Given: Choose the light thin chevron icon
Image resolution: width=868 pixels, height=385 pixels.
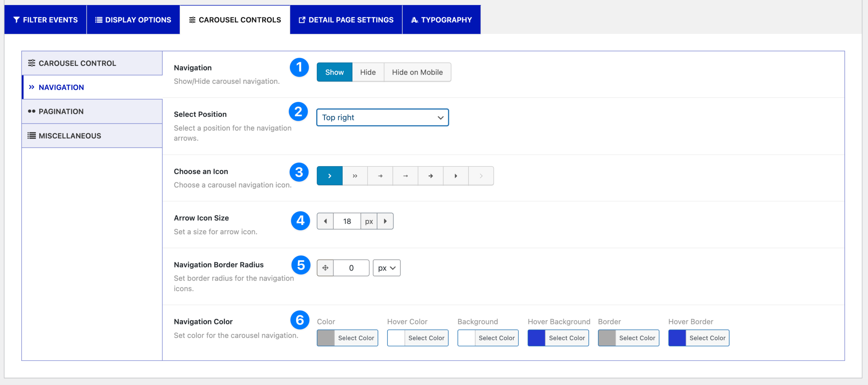Looking at the screenshot, I should coord(481,176).
